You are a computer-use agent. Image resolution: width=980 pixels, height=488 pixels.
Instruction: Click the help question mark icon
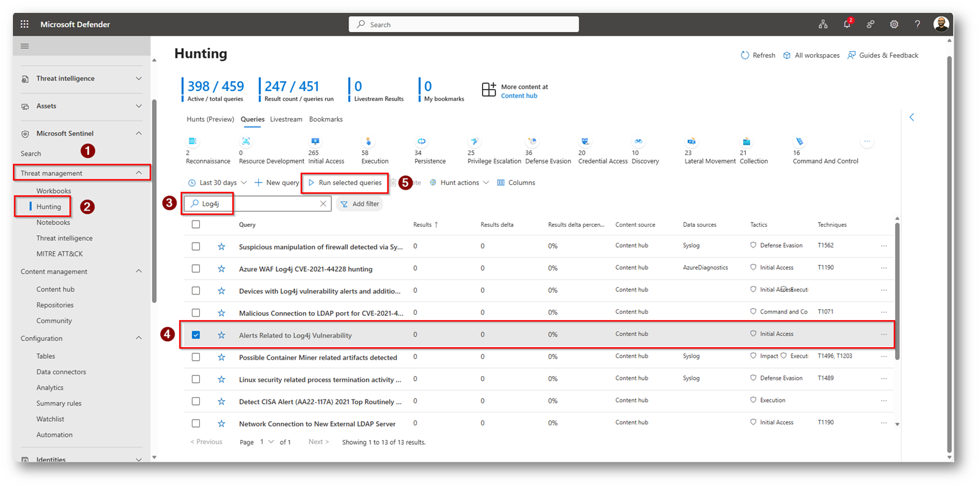(917, 25)
